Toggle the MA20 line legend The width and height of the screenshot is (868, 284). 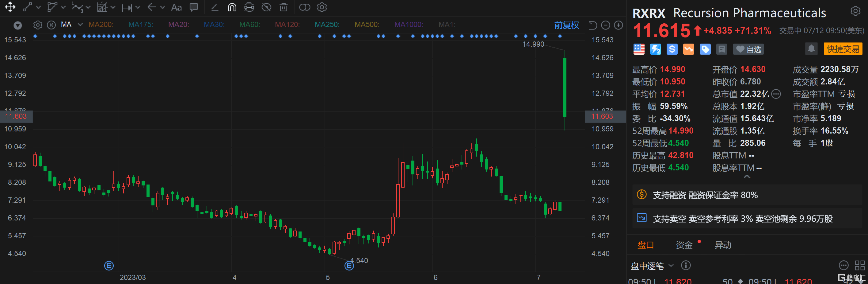[x=179, y=25]
